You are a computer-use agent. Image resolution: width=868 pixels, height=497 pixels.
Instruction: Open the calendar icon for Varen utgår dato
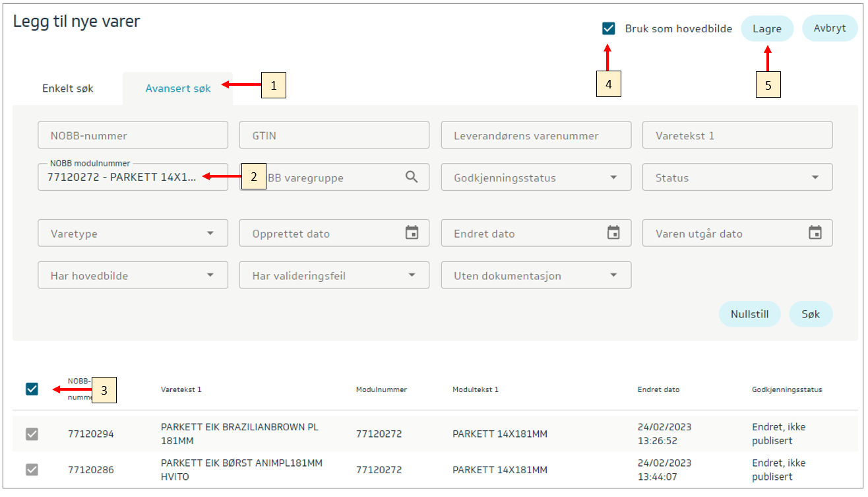click(815, 233)
